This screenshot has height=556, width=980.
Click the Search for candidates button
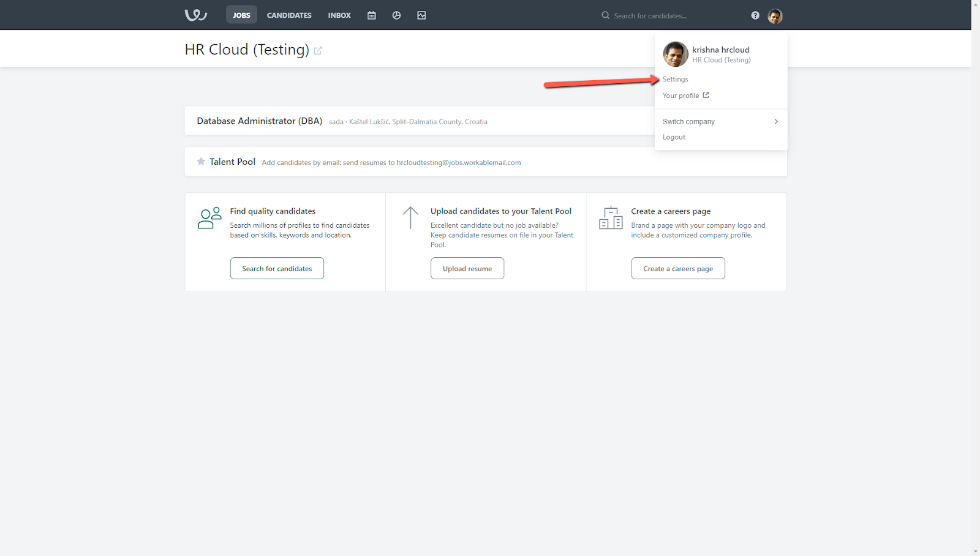(x=277, y=268)
